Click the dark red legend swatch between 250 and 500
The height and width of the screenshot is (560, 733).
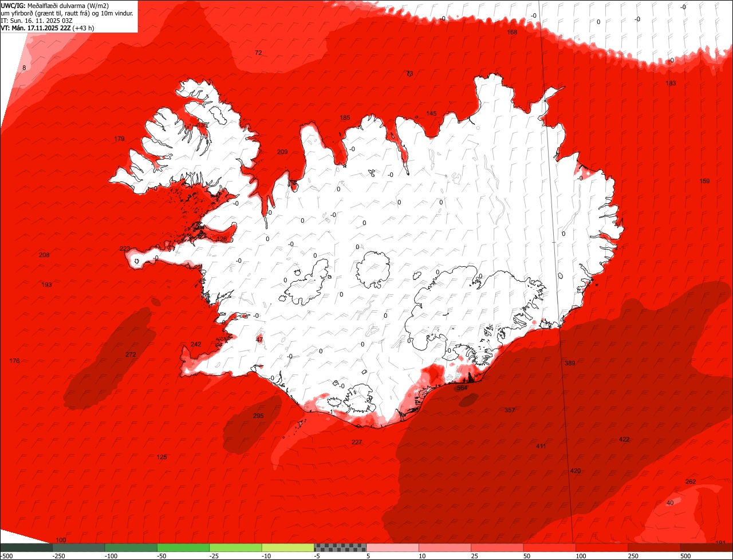click(655, 547)
